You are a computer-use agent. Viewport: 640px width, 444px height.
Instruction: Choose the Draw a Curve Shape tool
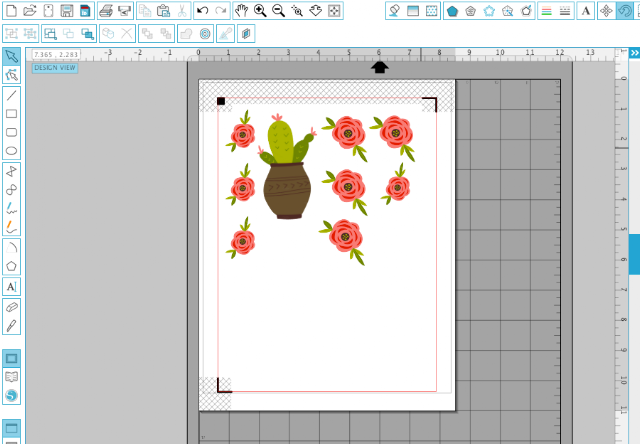coord(11,190)
